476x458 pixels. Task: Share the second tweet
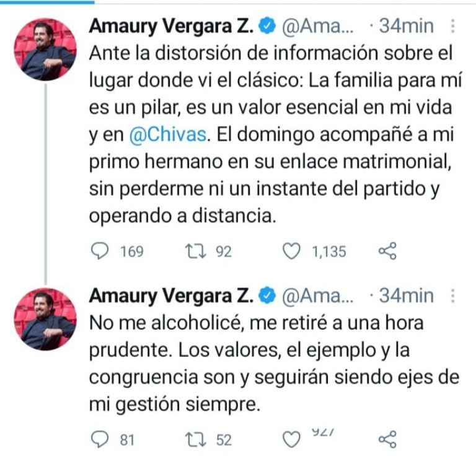pyautogui.click(x=387, y=439)
